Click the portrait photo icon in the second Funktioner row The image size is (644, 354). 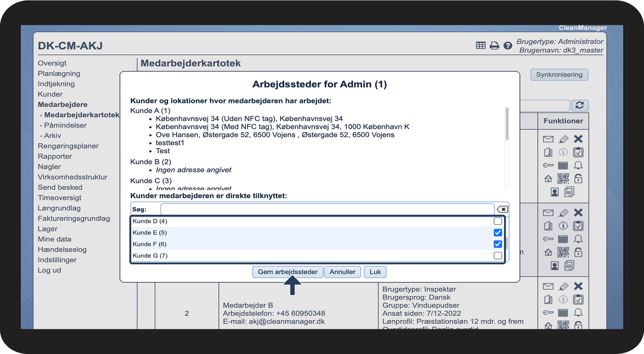[555, 266]
